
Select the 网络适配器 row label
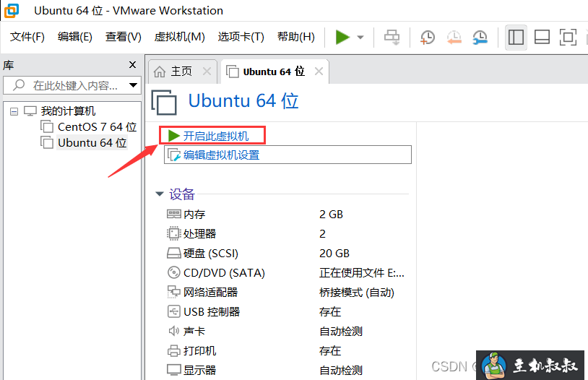(210, 292)
